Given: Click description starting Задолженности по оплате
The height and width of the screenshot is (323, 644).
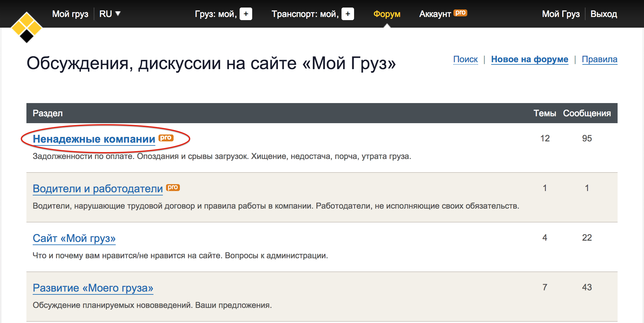Looking at the screenshot, I should (222, 156).
